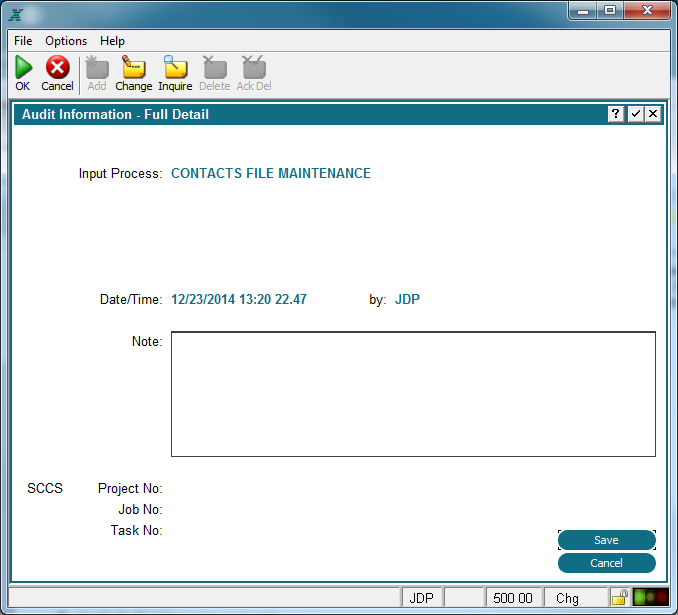This screenshot has width=678, height=615.
Task: Click the Input Process: label
Action: [x=121, y=173]
